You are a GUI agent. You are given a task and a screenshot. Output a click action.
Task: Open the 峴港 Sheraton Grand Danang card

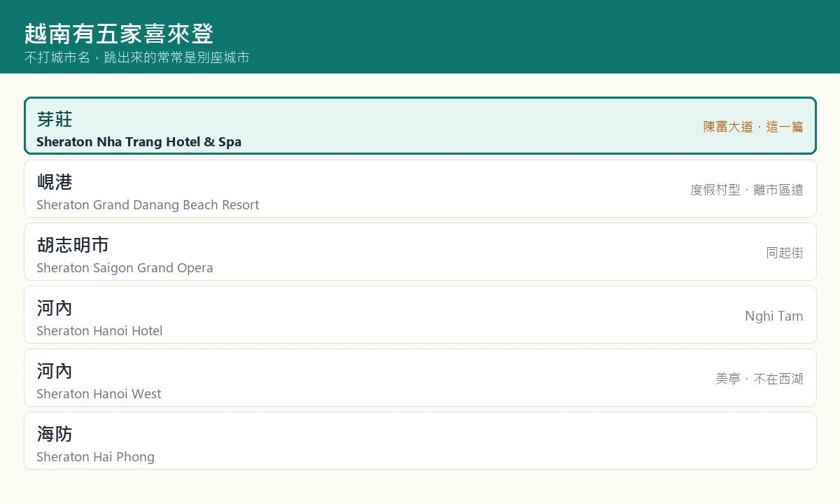[420, 189]
